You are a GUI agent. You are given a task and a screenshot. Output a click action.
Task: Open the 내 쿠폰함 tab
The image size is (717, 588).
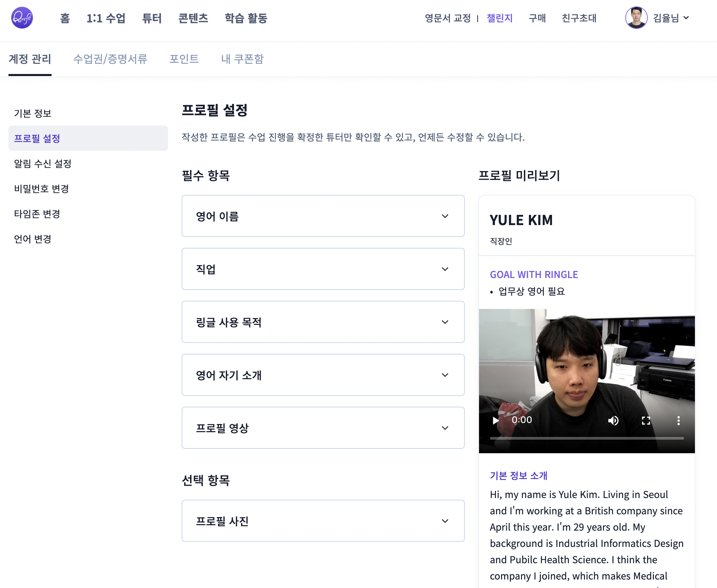(242, 59)
